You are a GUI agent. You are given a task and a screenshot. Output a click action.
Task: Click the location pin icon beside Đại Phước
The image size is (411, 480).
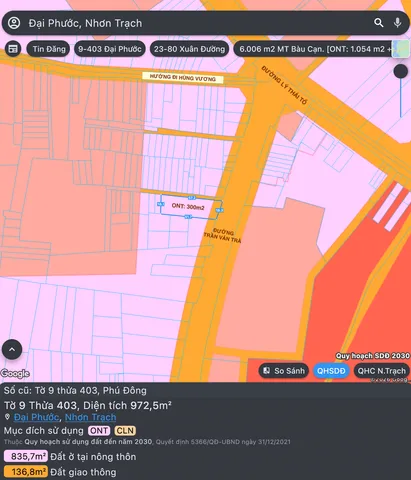pos(7,417)
